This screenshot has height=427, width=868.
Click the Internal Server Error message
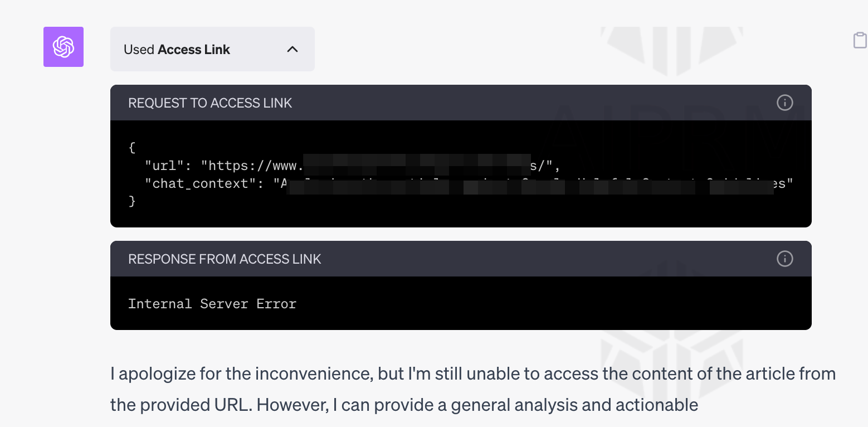pos(212,304)
